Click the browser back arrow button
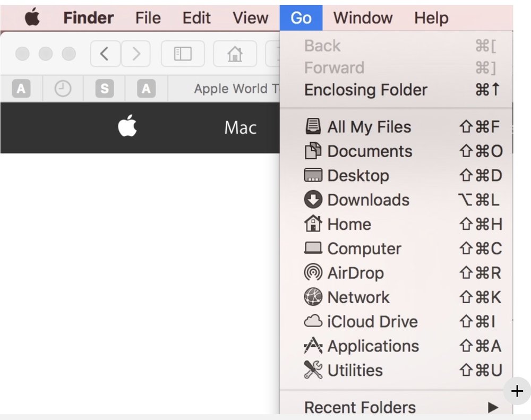 105,54
